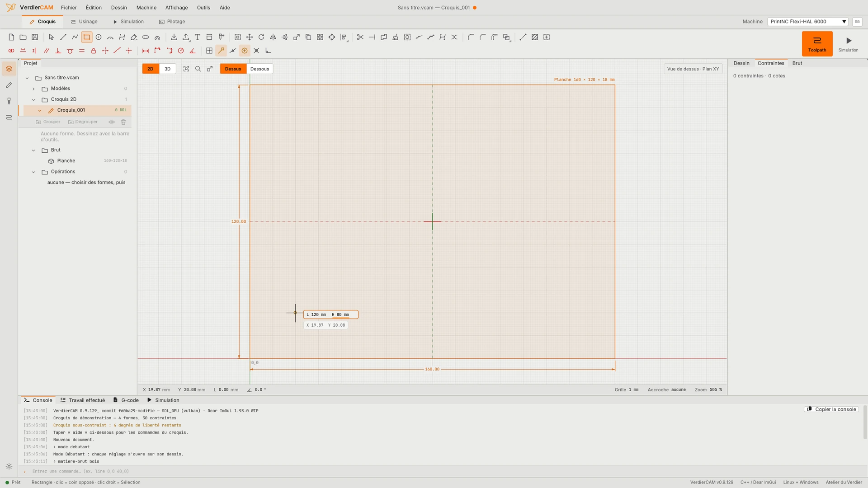Switch viewport to 3D mode

click(167, 69)
